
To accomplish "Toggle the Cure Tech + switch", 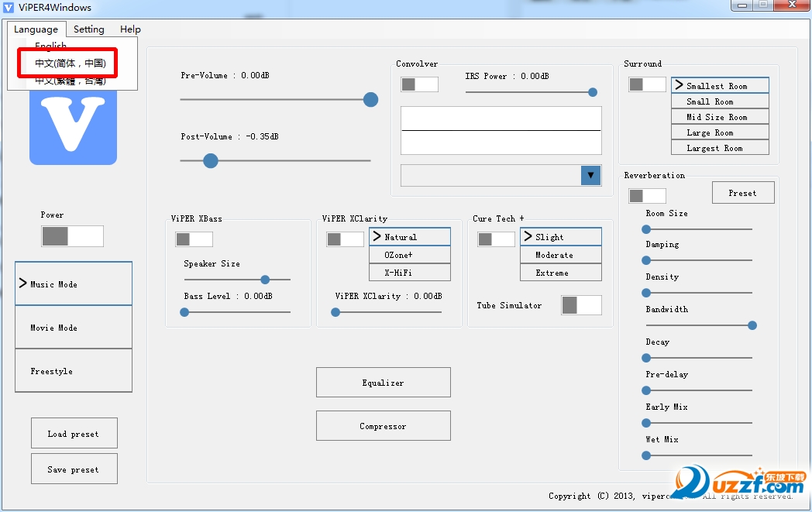I will pyautogui.click(x=496, y=239).
